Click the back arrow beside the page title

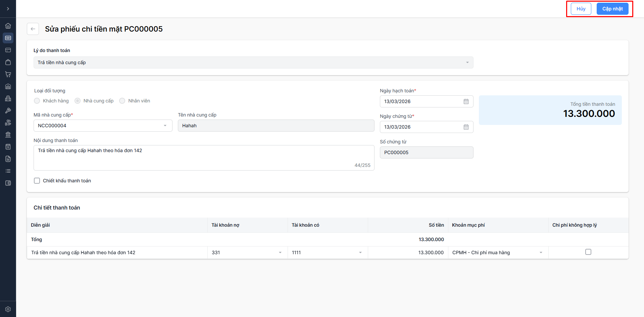33,29
